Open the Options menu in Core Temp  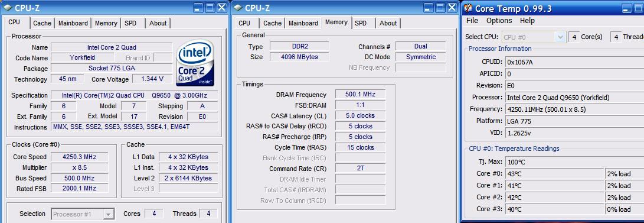499,21
